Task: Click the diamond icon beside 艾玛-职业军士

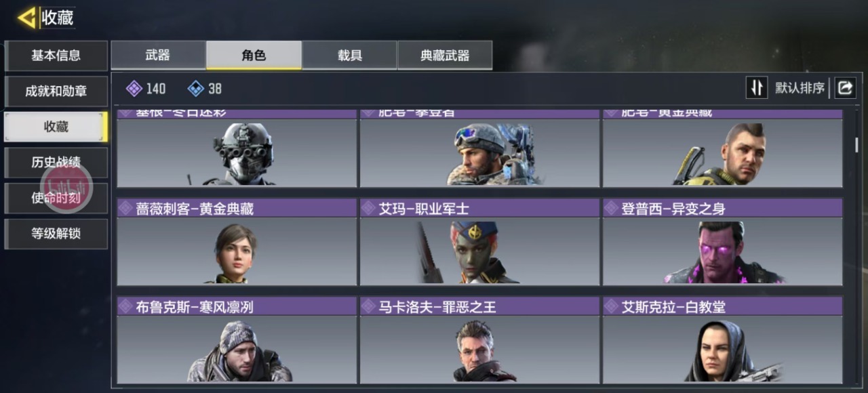Action: (368, 208)
